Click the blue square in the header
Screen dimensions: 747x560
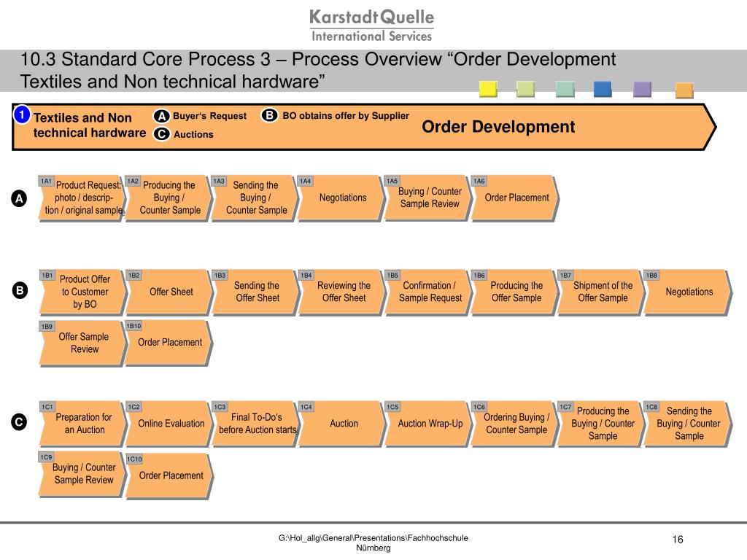(x=603, y=89)
